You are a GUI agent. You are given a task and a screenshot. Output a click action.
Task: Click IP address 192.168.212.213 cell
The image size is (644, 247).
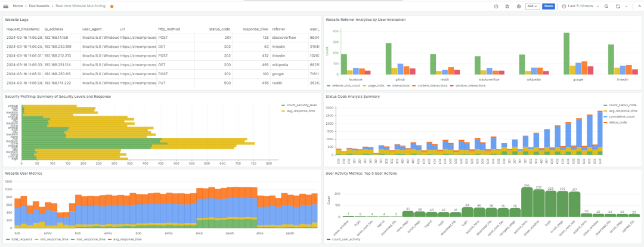[x=61, y=55]
